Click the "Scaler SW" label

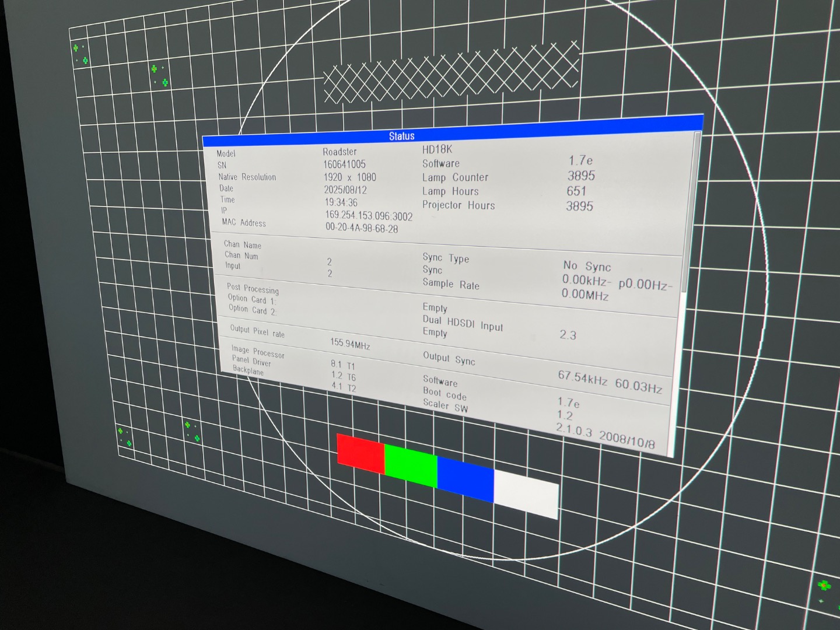tap(445, 406)
